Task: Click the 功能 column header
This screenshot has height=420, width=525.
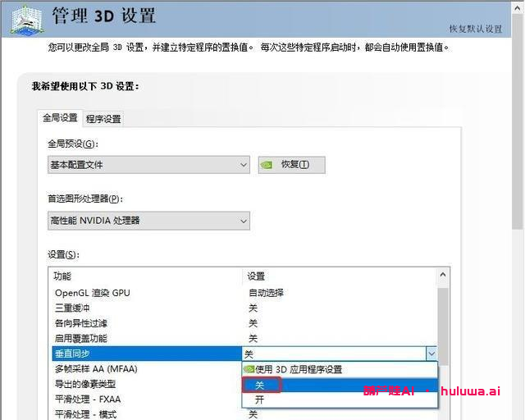Action: tap(62, 276)
